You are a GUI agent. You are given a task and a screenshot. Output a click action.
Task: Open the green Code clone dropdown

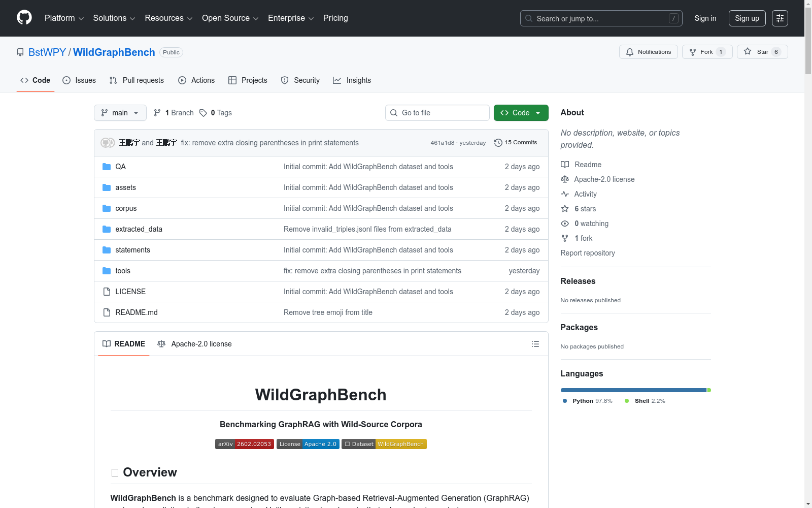[521, 113]
